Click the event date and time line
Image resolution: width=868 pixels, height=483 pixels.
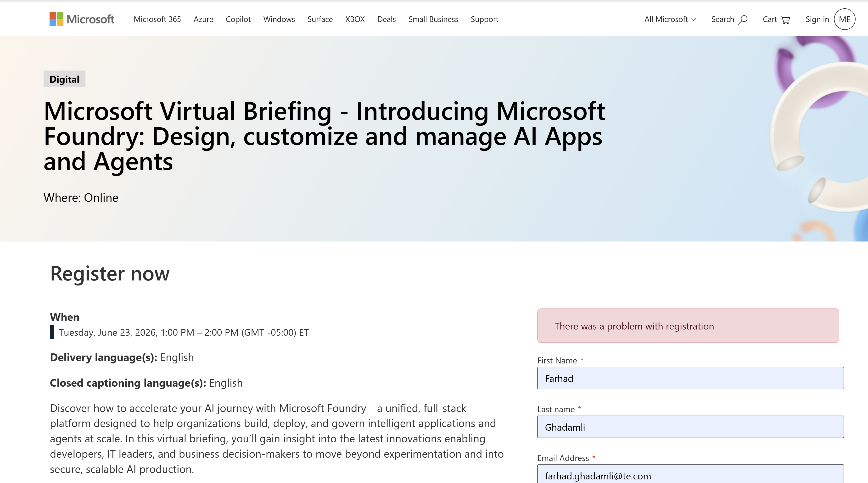pyautogui.click(x=184, y=332)
